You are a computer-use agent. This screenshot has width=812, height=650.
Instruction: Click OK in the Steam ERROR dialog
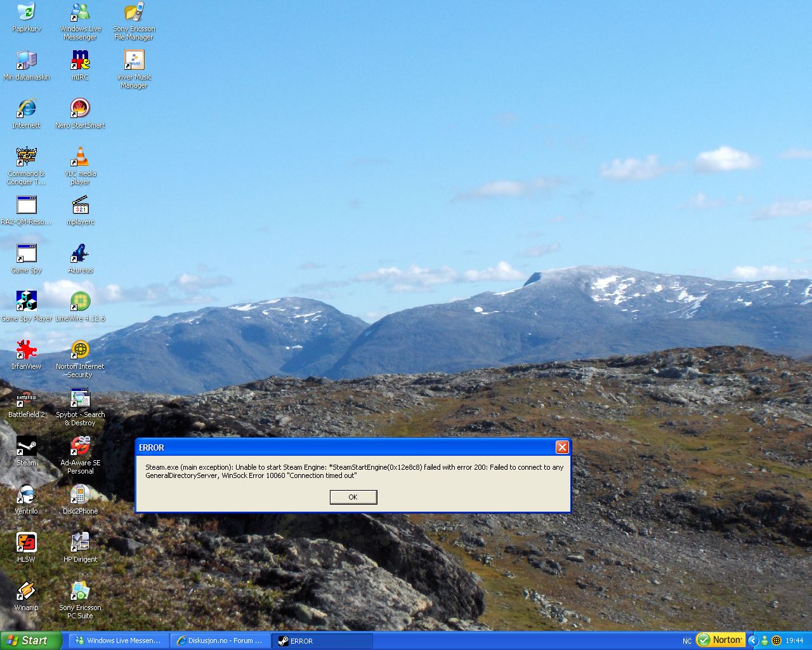tap(353, 497)
